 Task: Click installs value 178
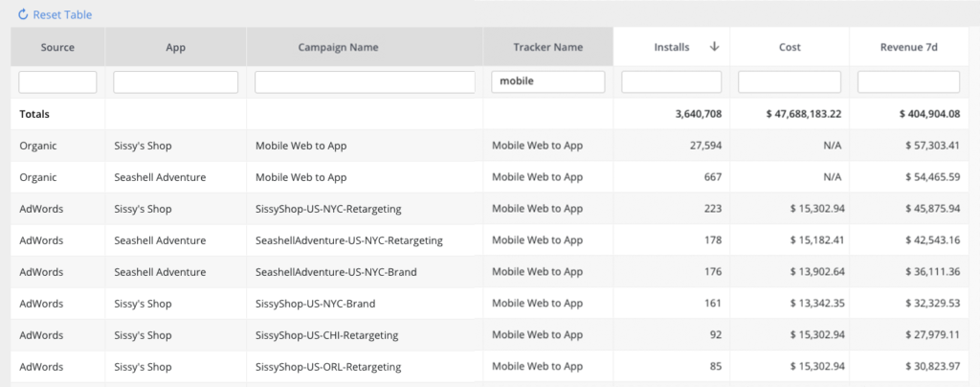click(713, 240)
